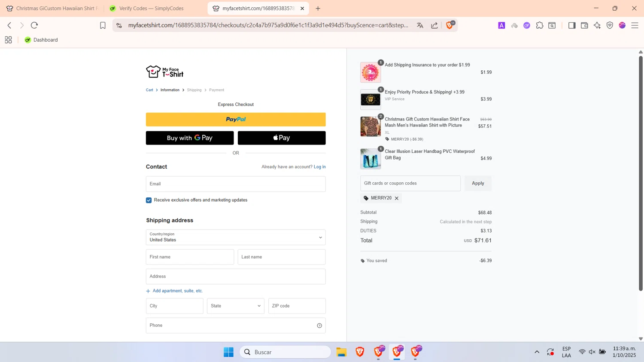Pay with the PayPal button
This screenshot has width=644, height=362.
(x=236, y=120)
